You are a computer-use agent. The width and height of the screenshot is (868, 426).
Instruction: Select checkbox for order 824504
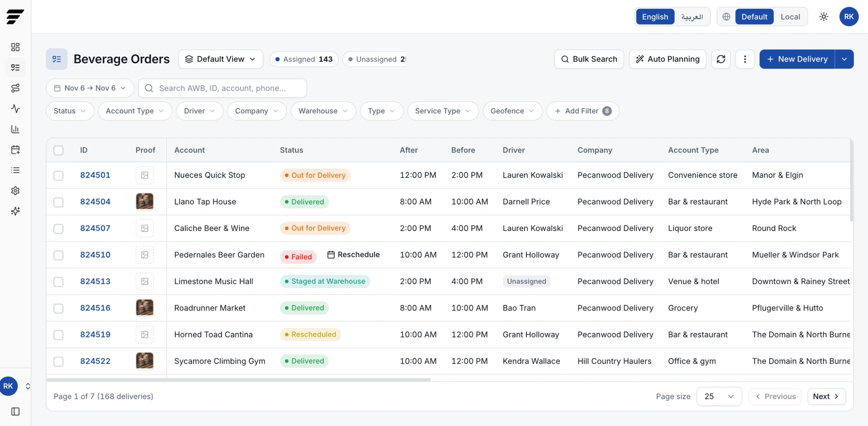click(x=59, y=202)
